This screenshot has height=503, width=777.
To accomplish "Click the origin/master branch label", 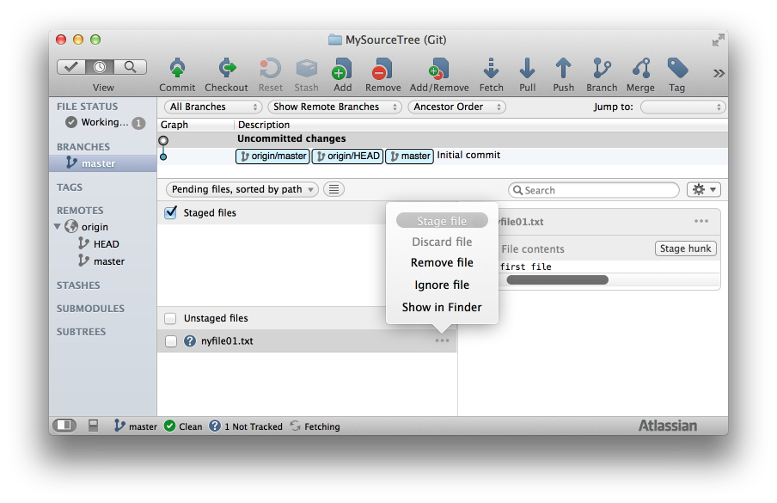I will tap(273, 156).
